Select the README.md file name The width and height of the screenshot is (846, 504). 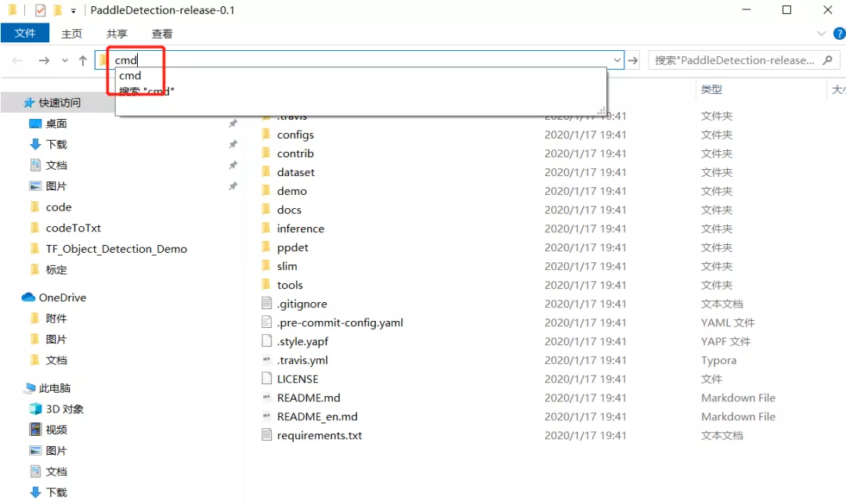(x=309, y=398)
